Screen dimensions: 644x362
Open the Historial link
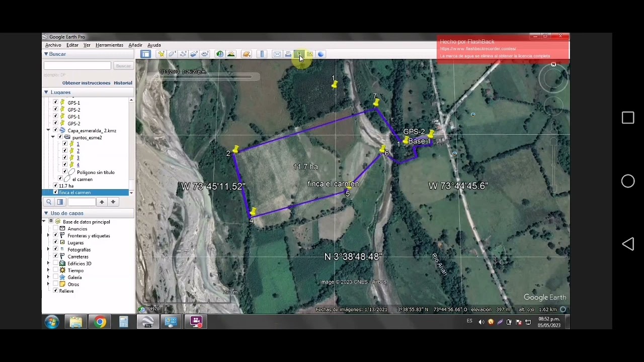[123, 83]
